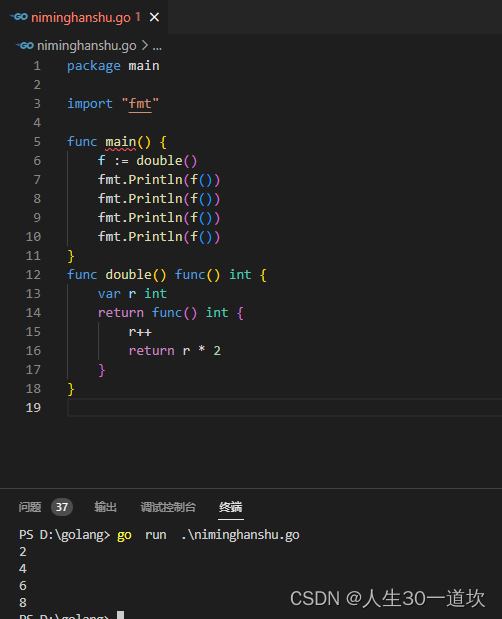
Task: Click the r++ statement on line 15
Action: click(140, 332)
